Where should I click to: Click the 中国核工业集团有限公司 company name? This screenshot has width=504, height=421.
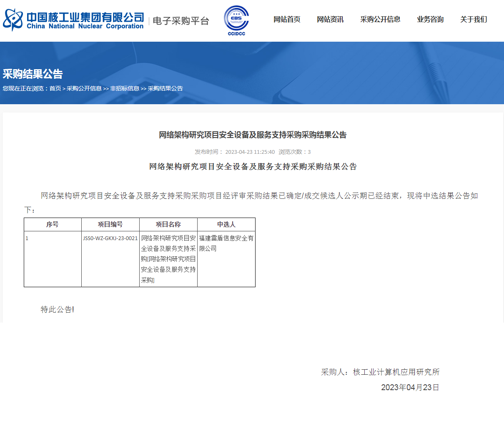tap(85, 17)
